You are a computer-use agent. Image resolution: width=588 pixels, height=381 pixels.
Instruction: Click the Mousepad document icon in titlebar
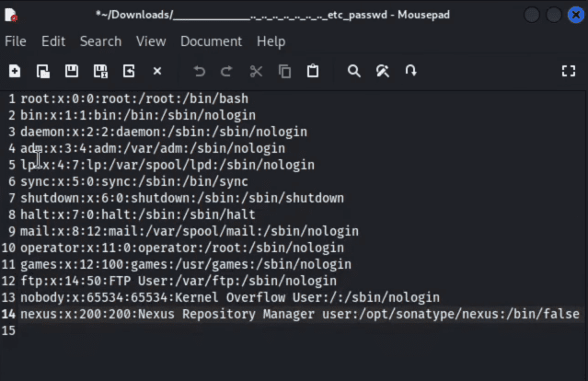coord(11,15)
